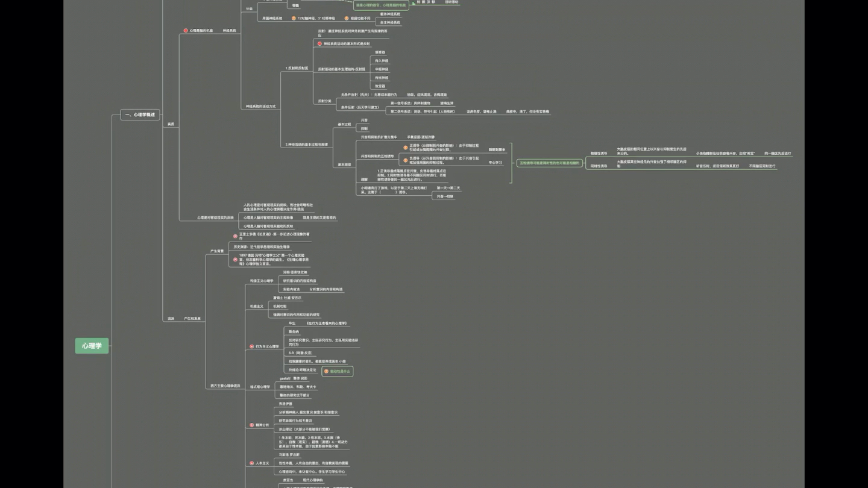Click the 弗洛伊德 leaf node

tap(285, 404)
